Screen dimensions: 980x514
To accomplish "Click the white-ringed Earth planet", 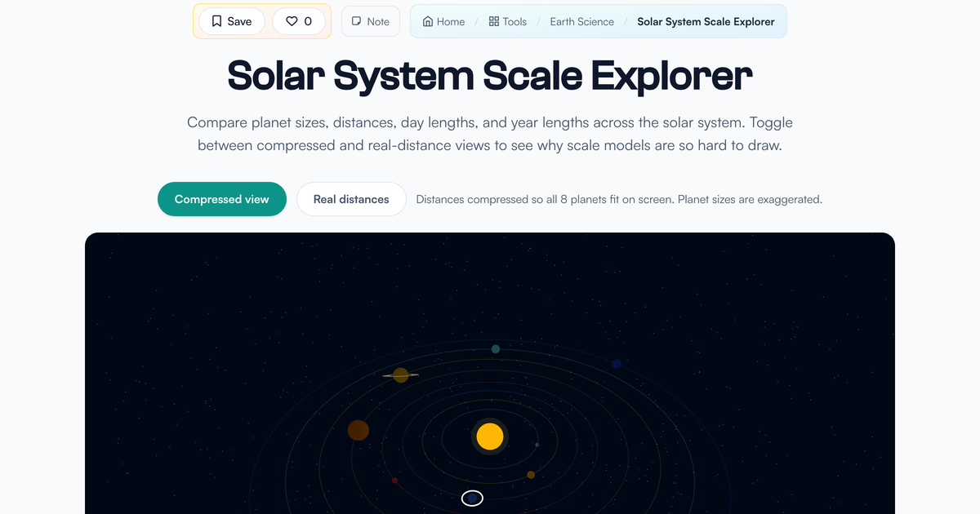I will [x=472, y=498].
